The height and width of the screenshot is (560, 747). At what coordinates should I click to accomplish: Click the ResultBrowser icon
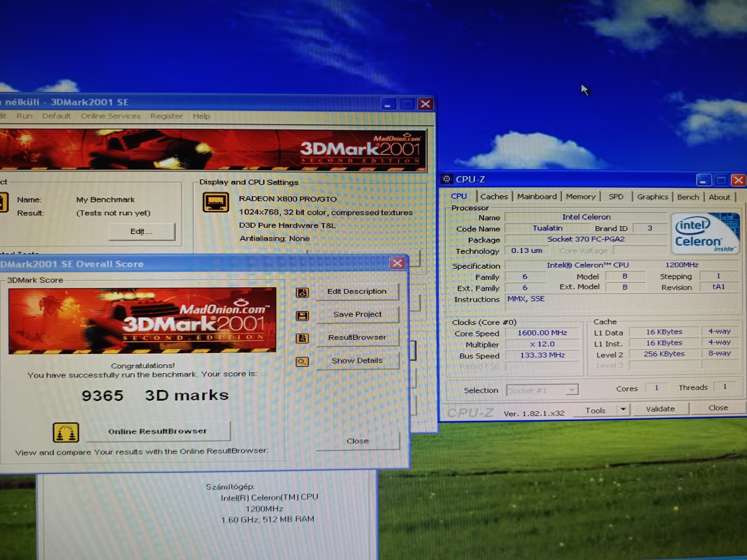(302, 338)
